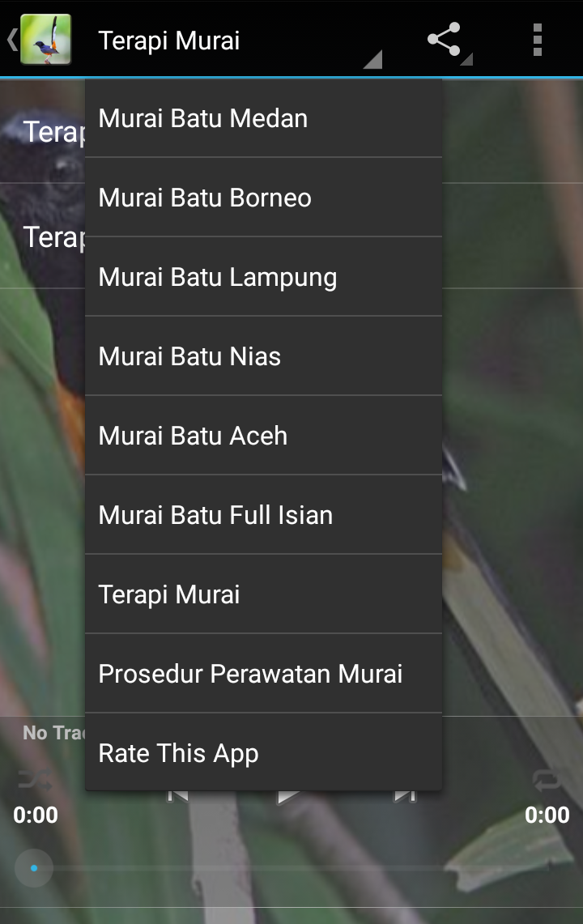This screenshot has width=583, height=924.
Task: Choose Murai Batu Borneo option
Action: [x=263, y=198]
